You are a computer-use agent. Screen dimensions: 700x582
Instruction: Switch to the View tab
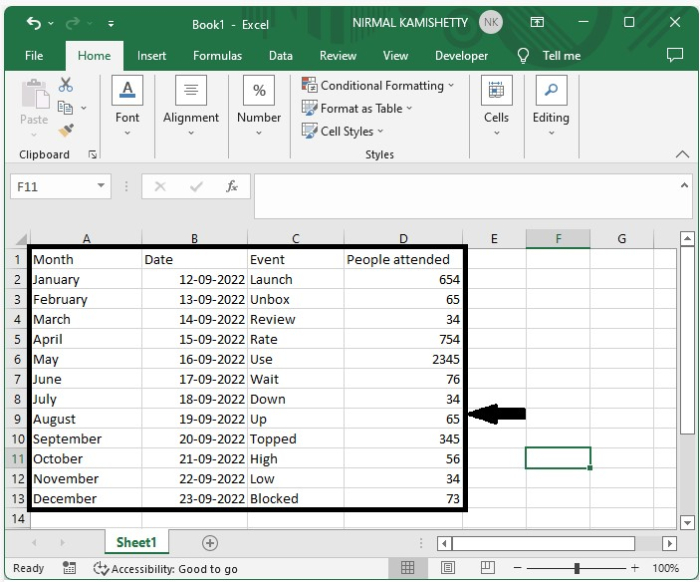tap(396, 56)
